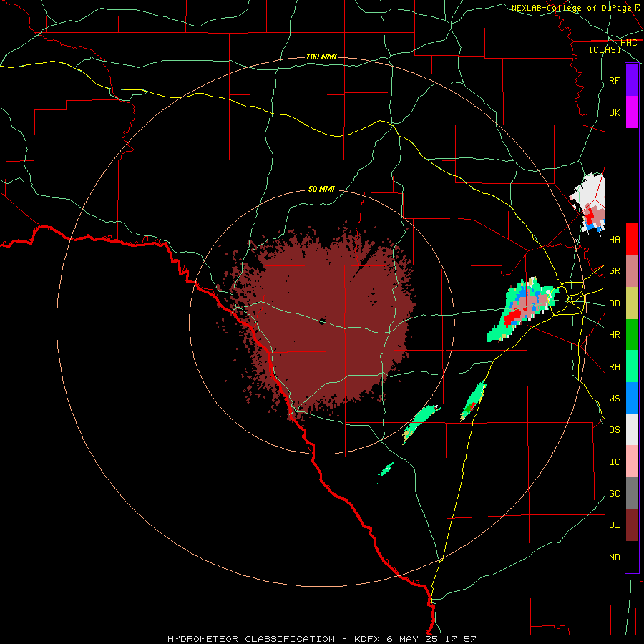The image size is (644, 644).
Task: Click the RF purple legend swatch
Action: (x=632, y=80)
